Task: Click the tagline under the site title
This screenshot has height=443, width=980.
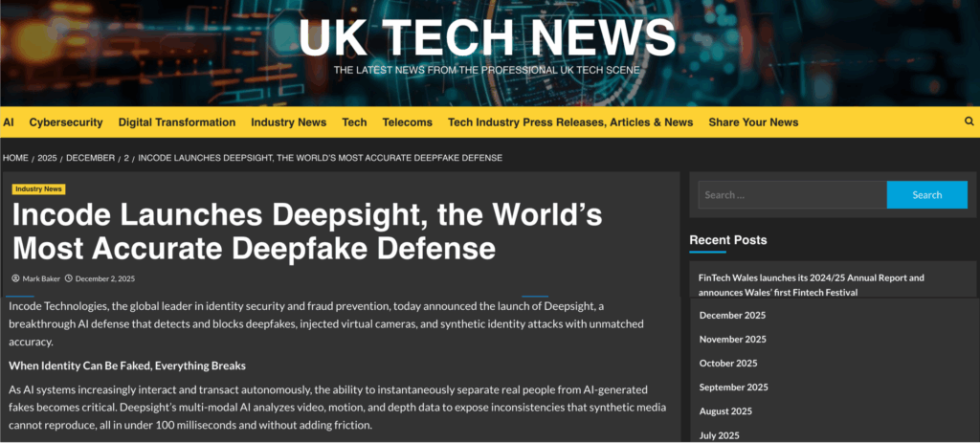Action: point(487,70)
